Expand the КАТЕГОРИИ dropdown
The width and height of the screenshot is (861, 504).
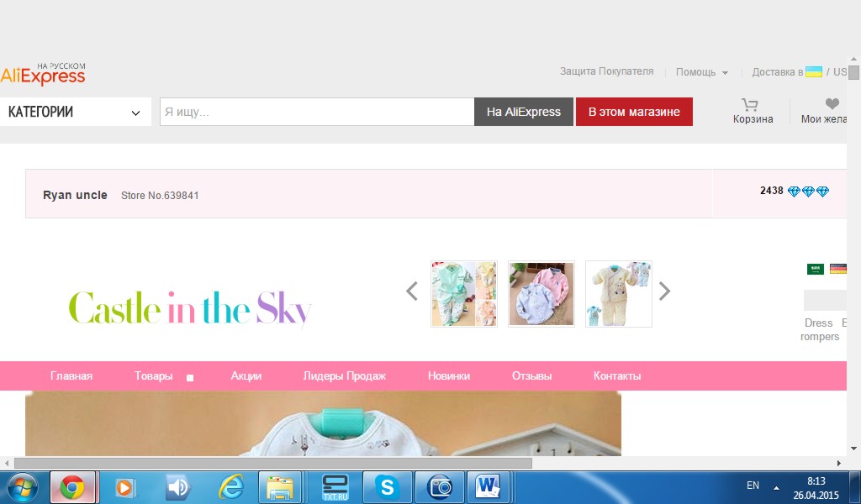(74, 112)
